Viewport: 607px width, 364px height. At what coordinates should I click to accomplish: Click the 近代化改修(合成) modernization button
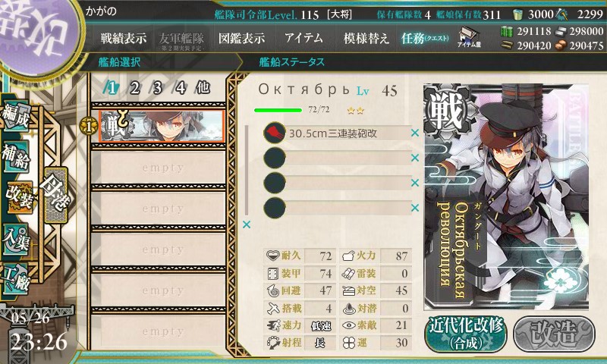click(466, 334)
